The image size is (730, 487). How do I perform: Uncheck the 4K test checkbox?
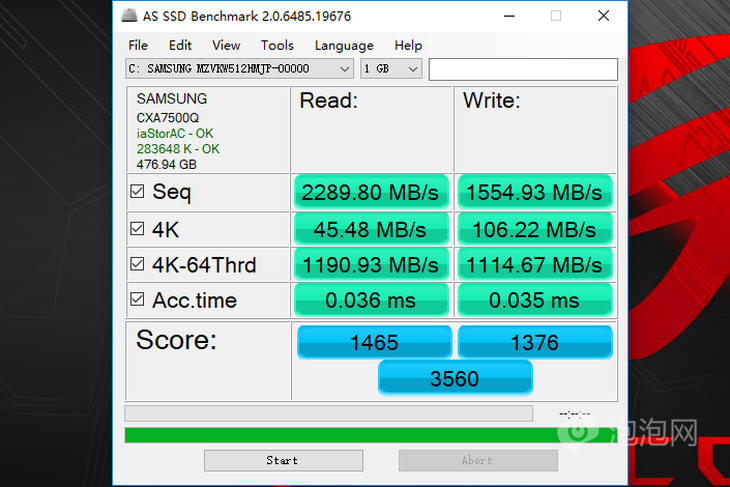click(137, 229)
